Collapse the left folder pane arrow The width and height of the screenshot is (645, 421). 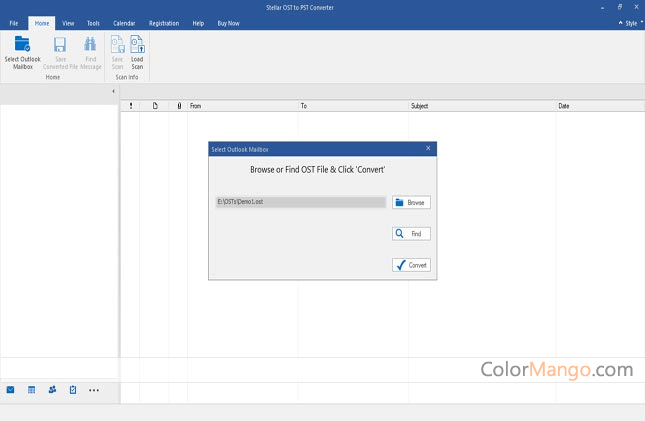[114, 91]
